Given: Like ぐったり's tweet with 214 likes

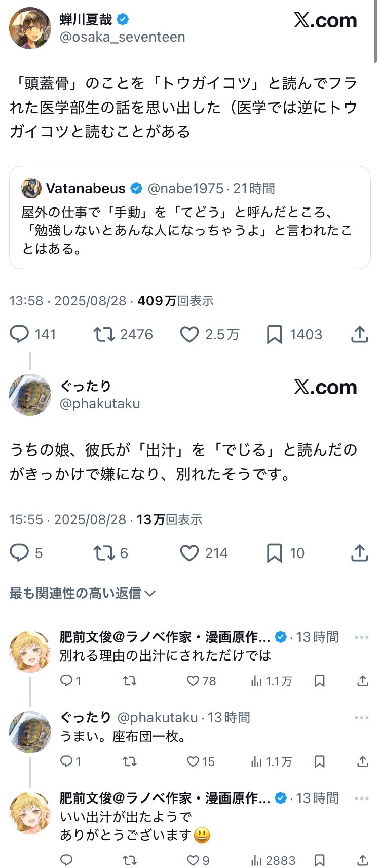Looking at the screenshot, I should [189, 553].
